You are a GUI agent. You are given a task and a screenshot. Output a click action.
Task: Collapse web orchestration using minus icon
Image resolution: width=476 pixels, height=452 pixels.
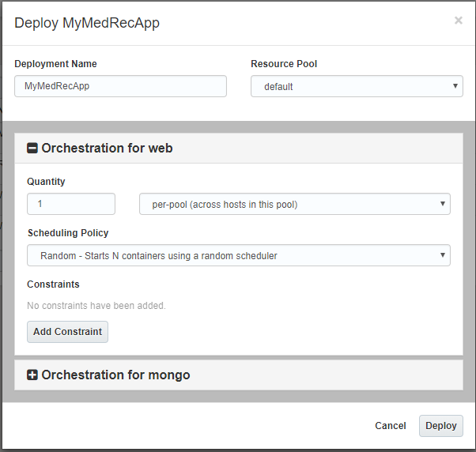pos(32,149)
